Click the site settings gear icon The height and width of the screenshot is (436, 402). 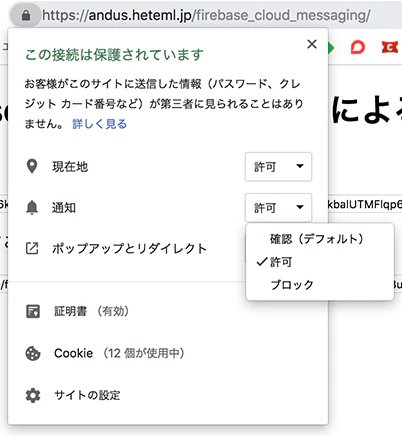[x=33, y=395]
